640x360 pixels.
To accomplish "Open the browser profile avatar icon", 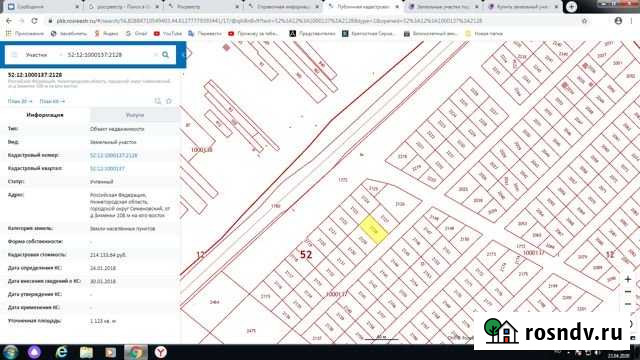I will click(x=618, y=20).
